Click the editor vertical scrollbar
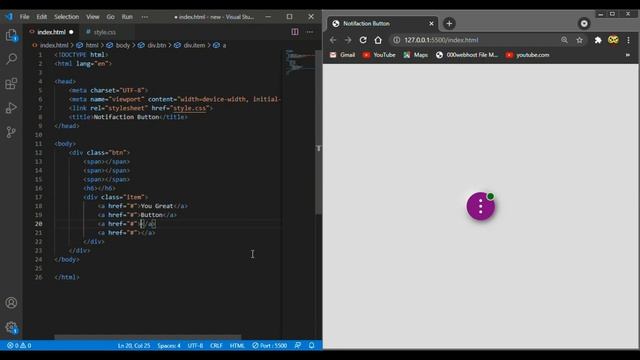The height and width of the screenshot is (360, 640). point(318,131)
